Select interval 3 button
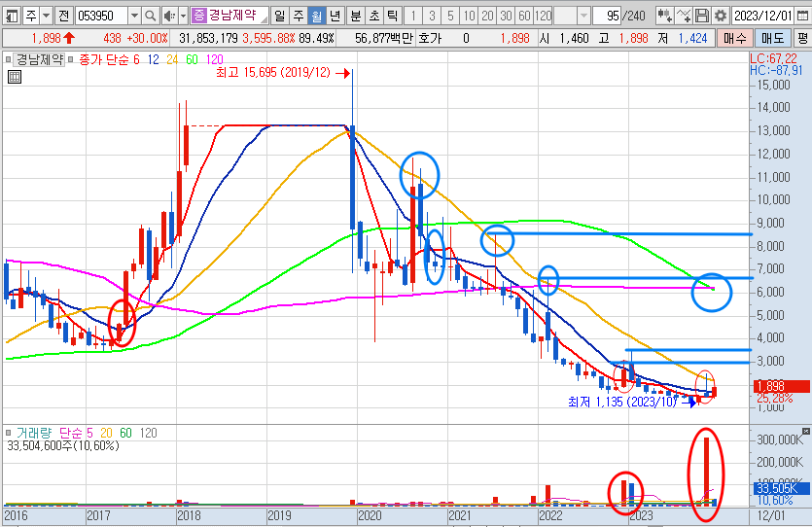 432,17
